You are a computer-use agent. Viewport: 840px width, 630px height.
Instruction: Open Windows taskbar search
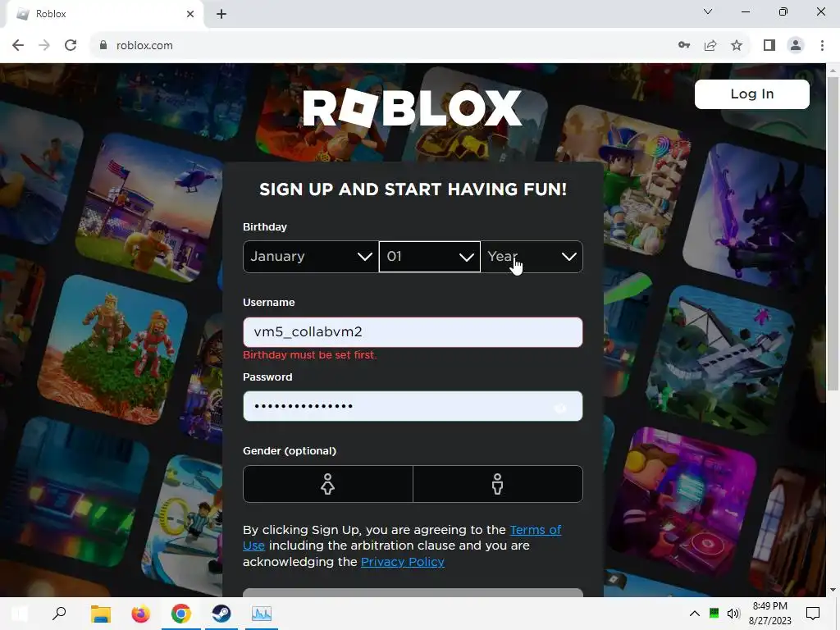coord(59,614)
